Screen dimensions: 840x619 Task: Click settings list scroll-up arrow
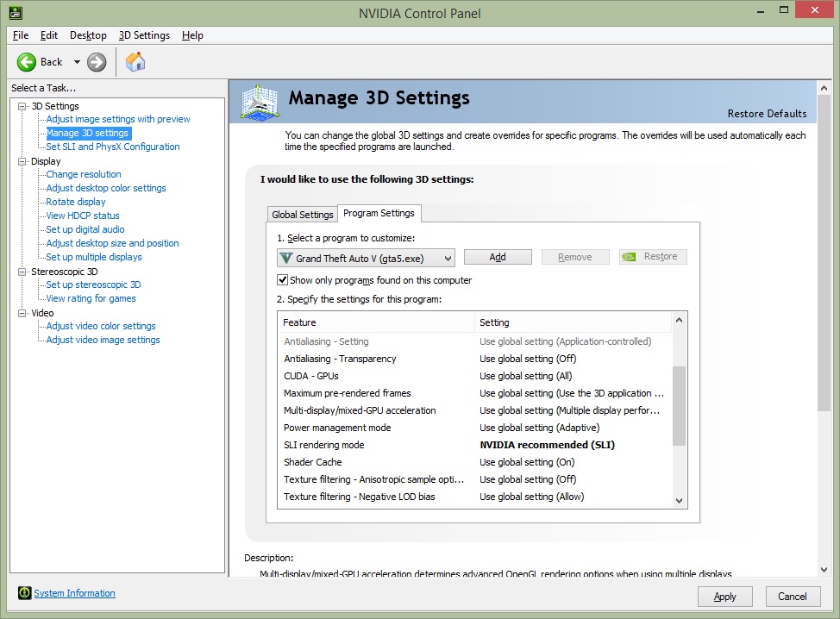click(679, 320)
